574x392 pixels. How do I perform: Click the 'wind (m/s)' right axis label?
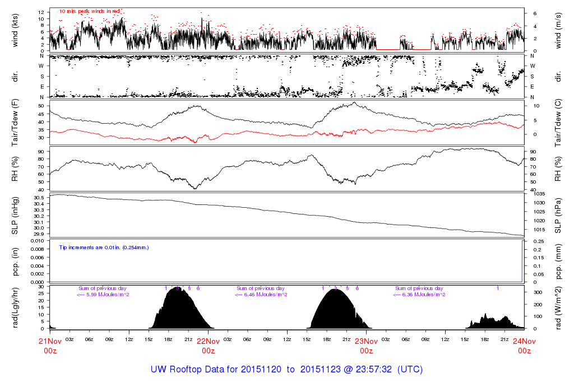coord(559,29)
